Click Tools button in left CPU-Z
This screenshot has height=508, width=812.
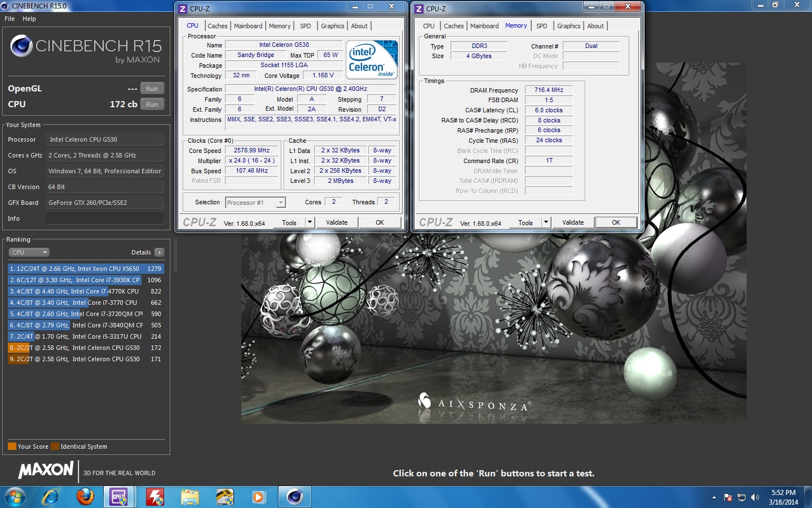coord(289,222)
